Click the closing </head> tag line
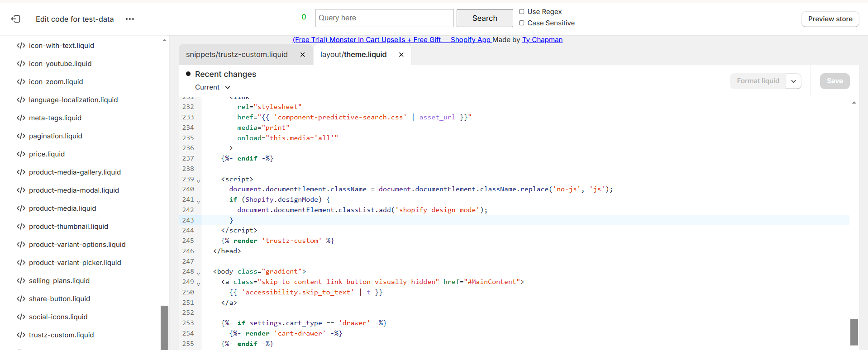868x350 pixels. 227,251
